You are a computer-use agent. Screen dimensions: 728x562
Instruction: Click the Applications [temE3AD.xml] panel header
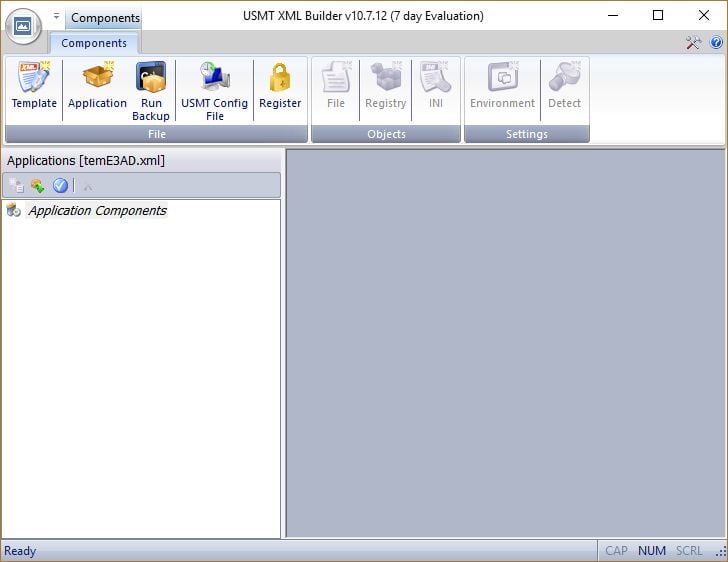point(141,161)
